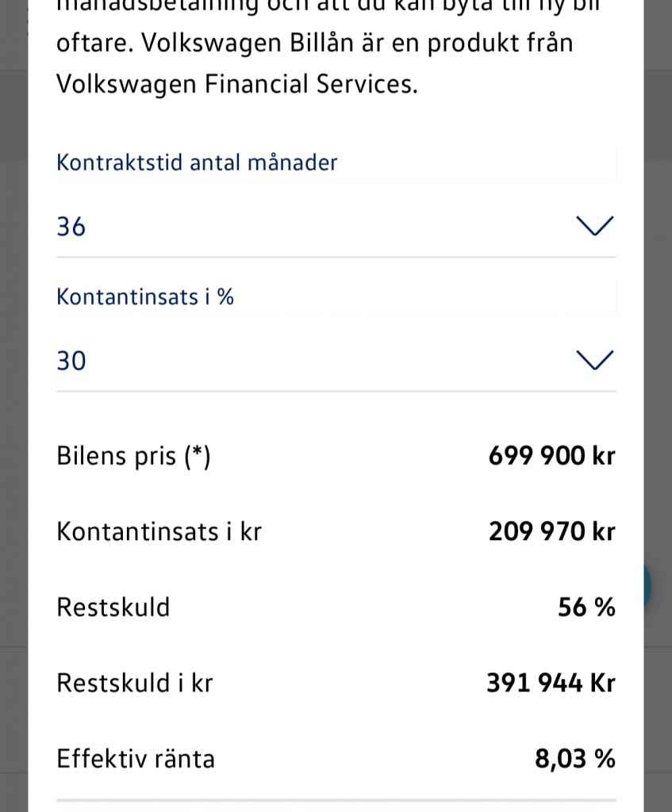This screenshot has width=672, height=812.
Task: Tap the 'Restskuld' percentage row label
Action: click(x=113, y=607)
